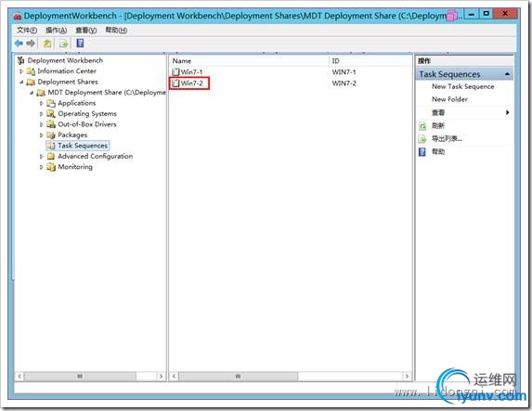Screen dimensions: 532x411
Task: Open the 文件(F) menu
Action: coord(27,31)
